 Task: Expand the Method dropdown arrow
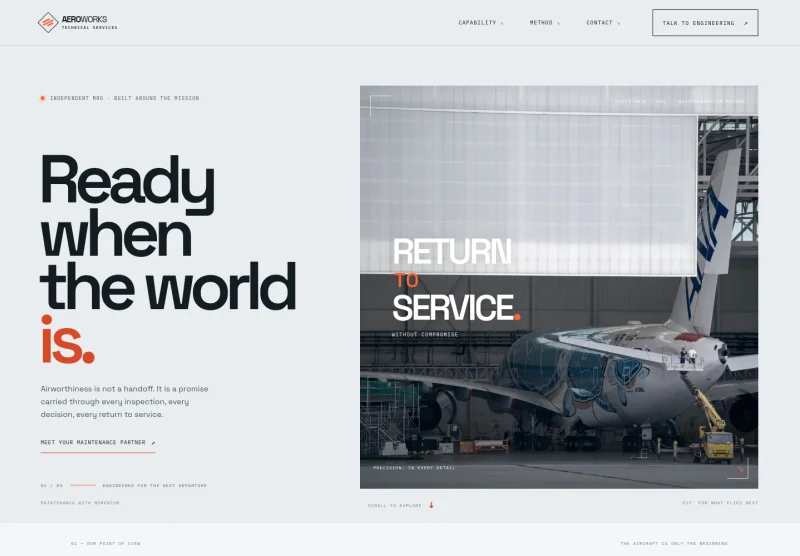pos(558,23)
